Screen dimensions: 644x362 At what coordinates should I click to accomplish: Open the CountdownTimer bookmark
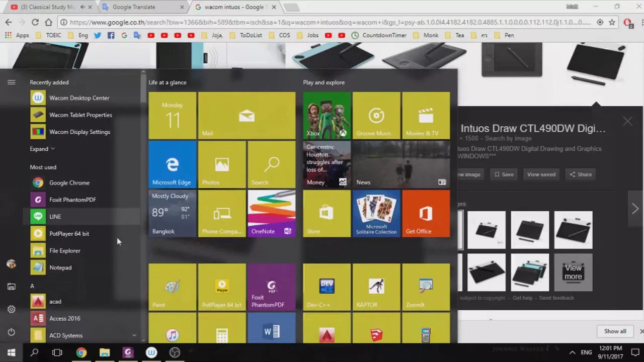[378, 35]
